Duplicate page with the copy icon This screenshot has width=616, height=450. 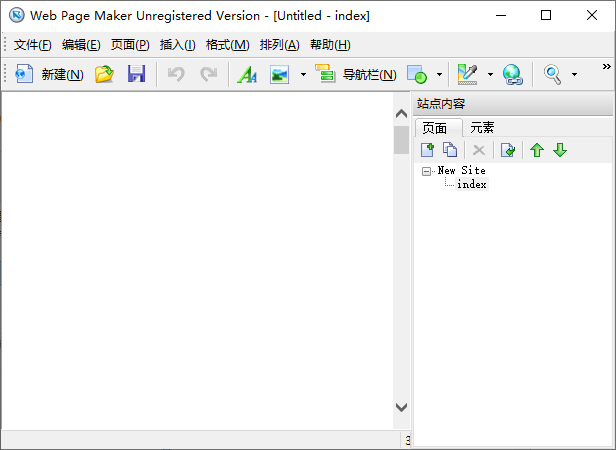(450, 150)
